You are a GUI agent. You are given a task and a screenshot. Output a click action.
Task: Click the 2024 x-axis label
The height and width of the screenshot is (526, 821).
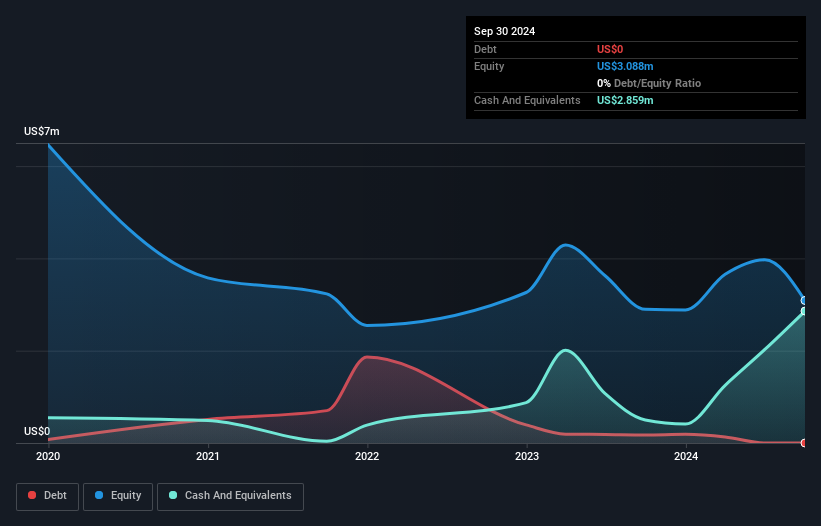[x=686, y=456]
